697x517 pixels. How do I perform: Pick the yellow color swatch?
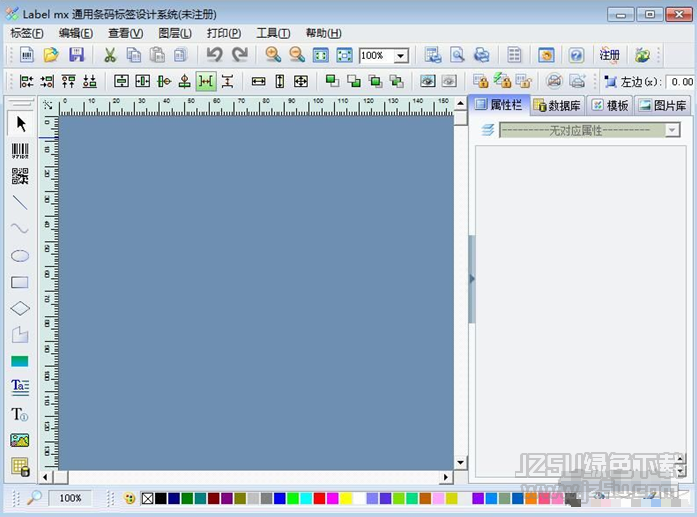point(345,498)
